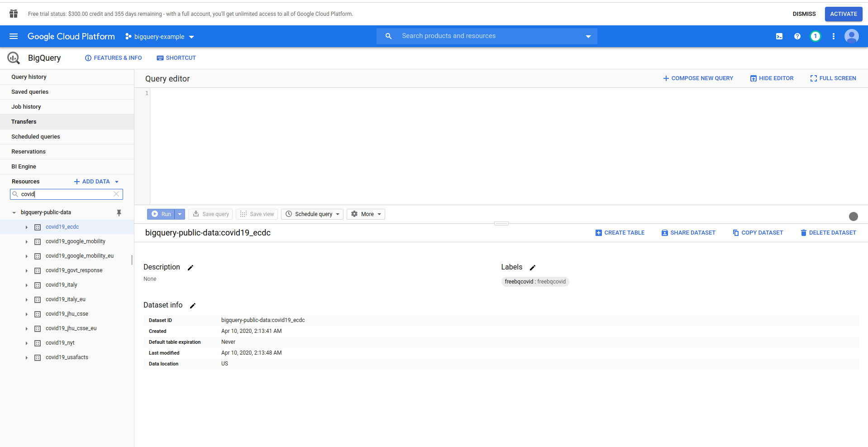Screen dimensions: 868x447
Task: Open the three-dot settings menu
Action: pos(834,36)
